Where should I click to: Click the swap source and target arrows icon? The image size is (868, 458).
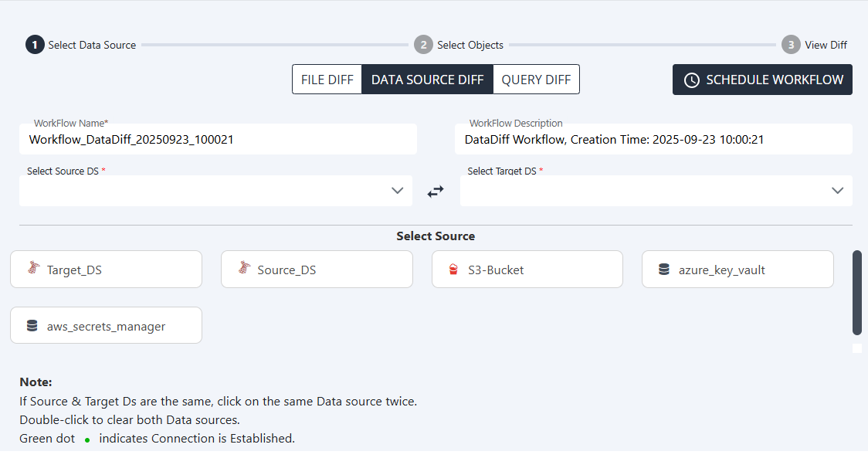tap(436, 191)
